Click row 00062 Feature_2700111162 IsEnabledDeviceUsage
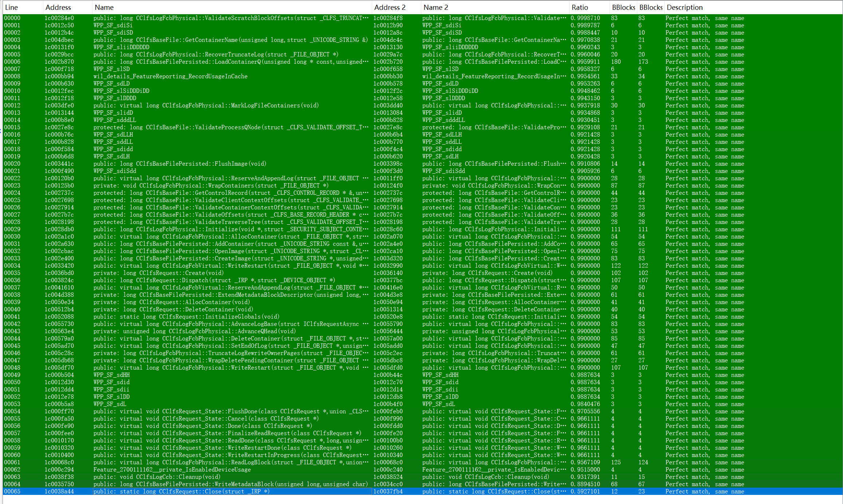 point(172,470)
